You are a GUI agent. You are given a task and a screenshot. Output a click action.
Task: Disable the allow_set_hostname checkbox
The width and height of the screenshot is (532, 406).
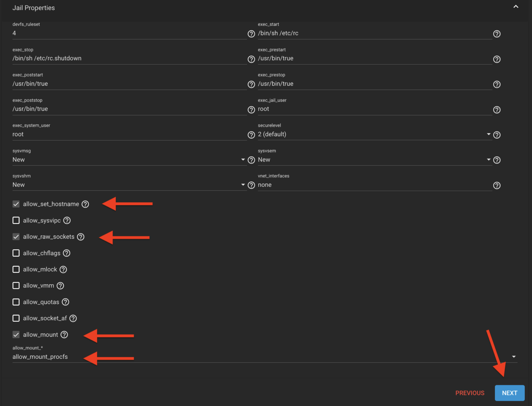[16, 204]
